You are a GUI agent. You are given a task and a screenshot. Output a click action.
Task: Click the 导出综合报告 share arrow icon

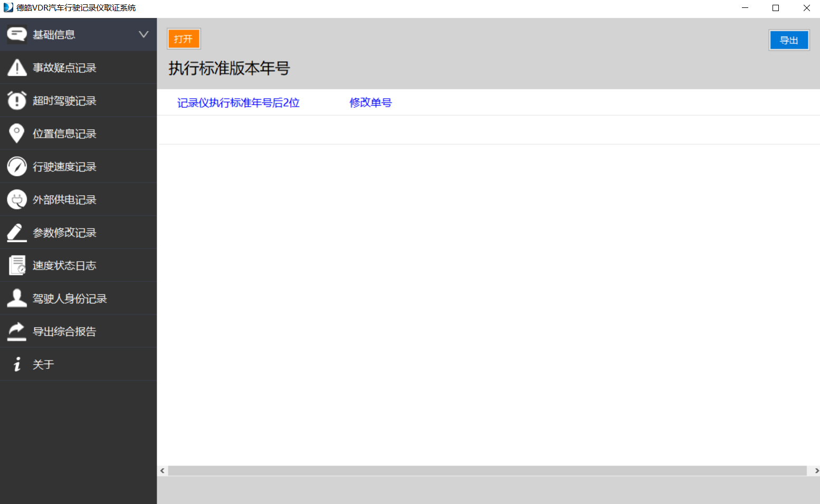pyautogui.click(x=17, y=331)
